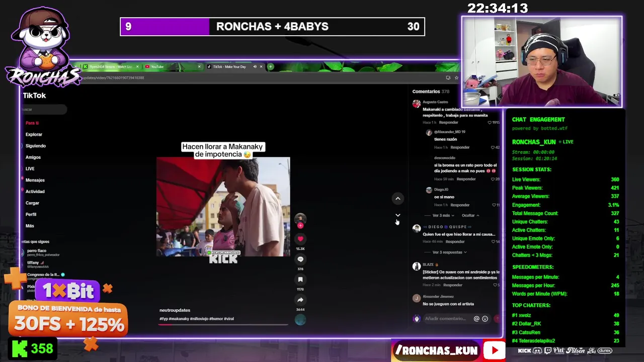Screen dimensions: 644x362
Task: Go to next video with down chevron
Action: coord(397,215)
